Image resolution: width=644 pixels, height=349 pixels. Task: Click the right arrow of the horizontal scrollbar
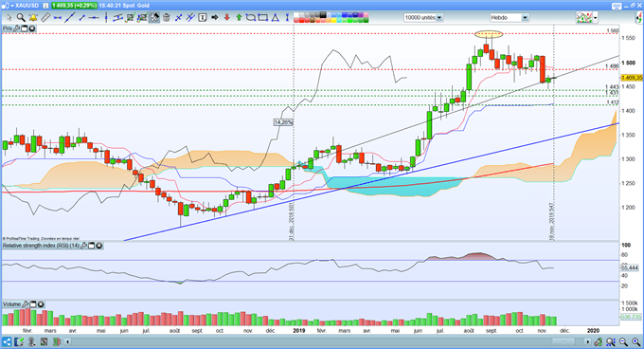click(x=588, y=341)
